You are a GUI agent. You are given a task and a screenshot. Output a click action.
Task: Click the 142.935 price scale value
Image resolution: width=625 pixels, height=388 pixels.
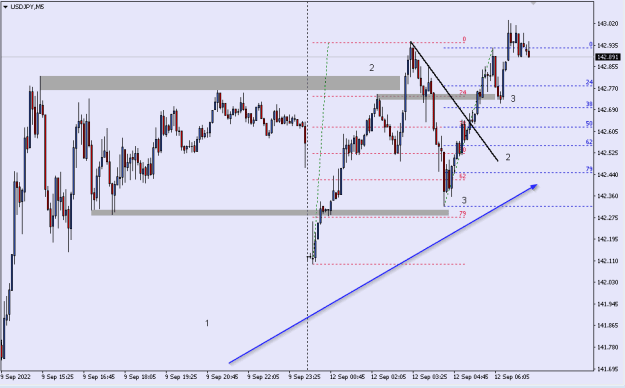pyautogui.click(x=607, y=45)
